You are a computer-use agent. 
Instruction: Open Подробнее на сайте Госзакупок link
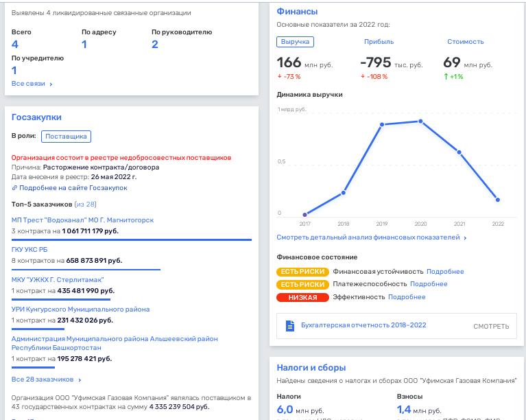pos(73,188)
